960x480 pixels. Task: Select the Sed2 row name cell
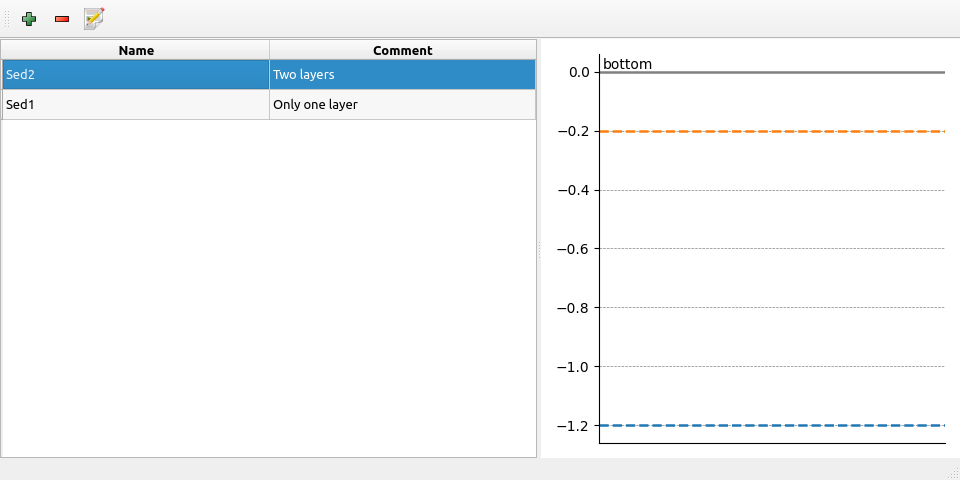(x=136, y=74)
